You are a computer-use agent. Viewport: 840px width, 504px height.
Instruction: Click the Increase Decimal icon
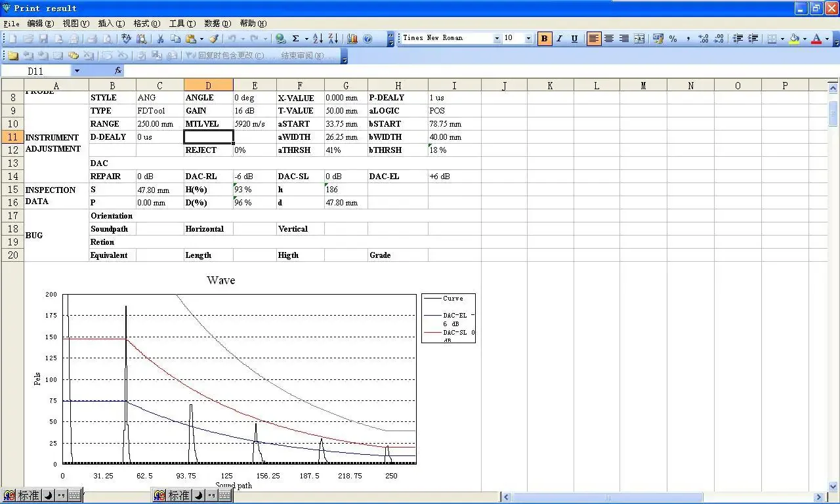tap(703, 39)
